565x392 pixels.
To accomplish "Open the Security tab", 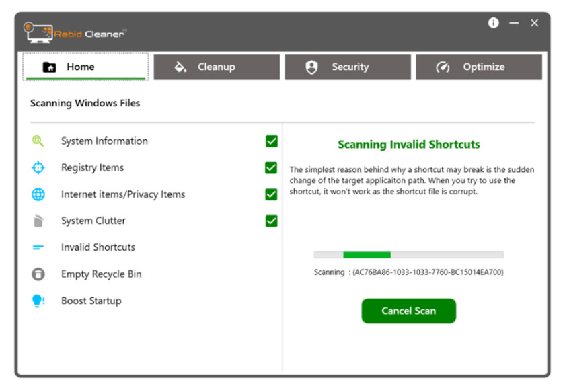I will click(347, 67).
